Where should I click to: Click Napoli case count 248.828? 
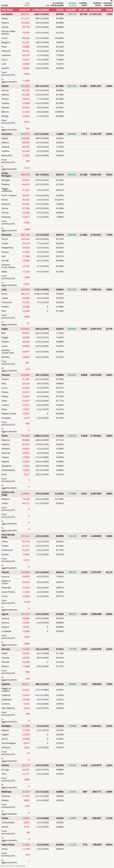(x=25, y=138)
